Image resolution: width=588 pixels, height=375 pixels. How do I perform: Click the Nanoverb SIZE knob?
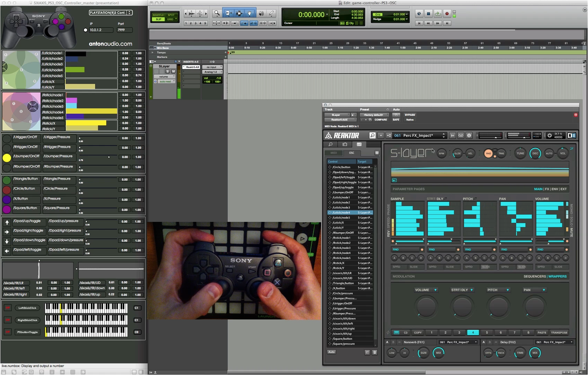point(424,353)
